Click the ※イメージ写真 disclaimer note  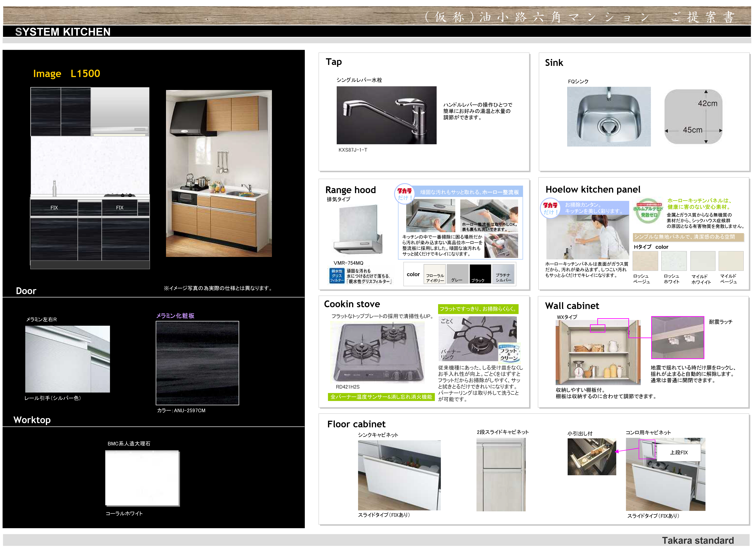point(218,288)
